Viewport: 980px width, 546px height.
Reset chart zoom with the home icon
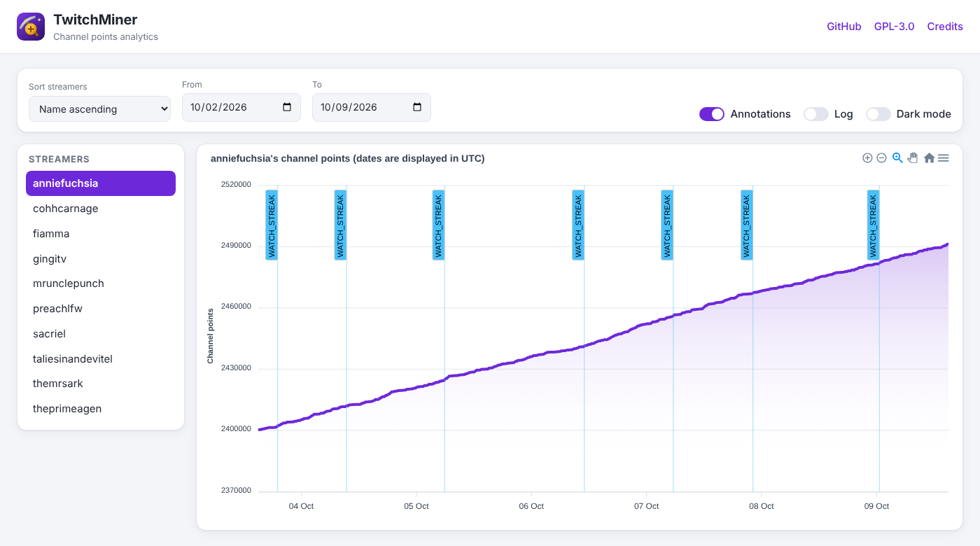tap(929, 158)
